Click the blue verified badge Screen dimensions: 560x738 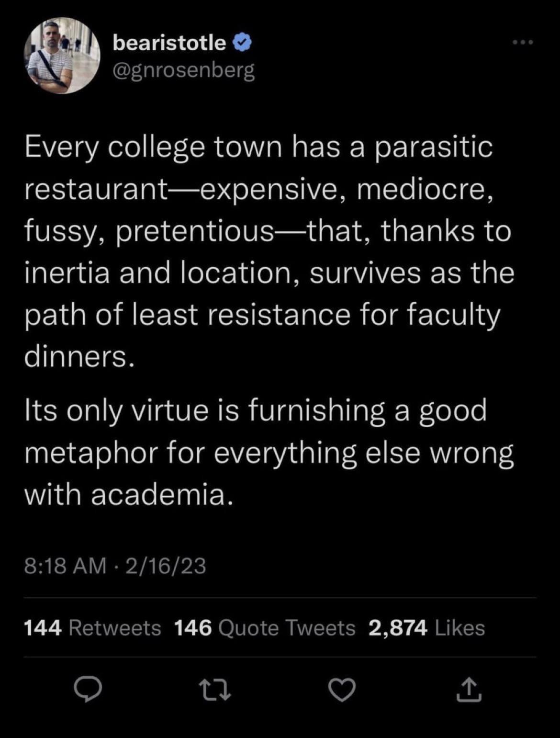242,43
